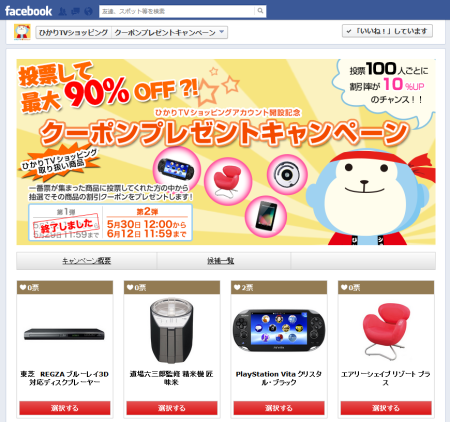The width and height of the screenshot is (450, 422).
Task: Click 選択する under the red chair
Action: point(386,408)
